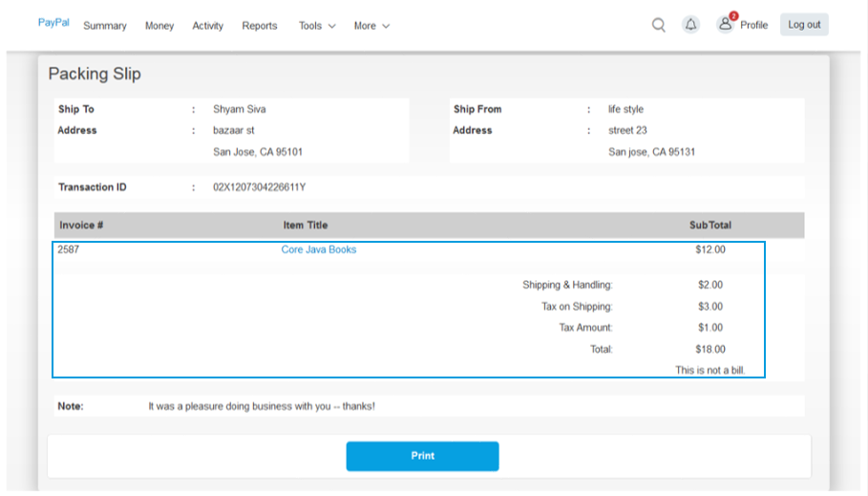Screen dimensions: 868x496
Task: Click the $18.00 total amount
Action: pos(710,349)
